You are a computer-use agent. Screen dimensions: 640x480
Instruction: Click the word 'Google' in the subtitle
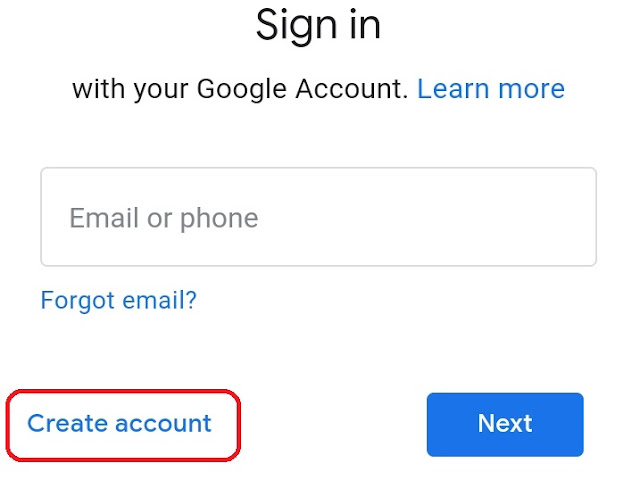242,90
